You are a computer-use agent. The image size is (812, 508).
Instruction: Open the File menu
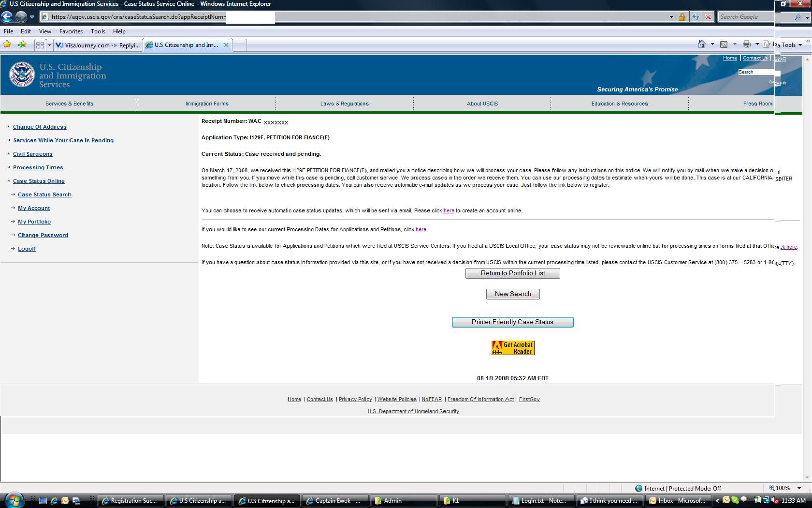point(9,31)
